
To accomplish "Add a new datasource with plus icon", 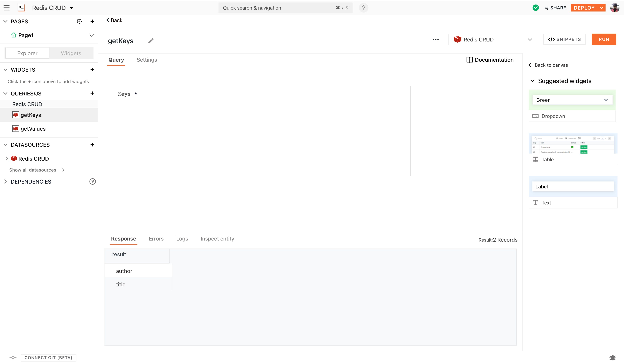I will pos(92,145).
